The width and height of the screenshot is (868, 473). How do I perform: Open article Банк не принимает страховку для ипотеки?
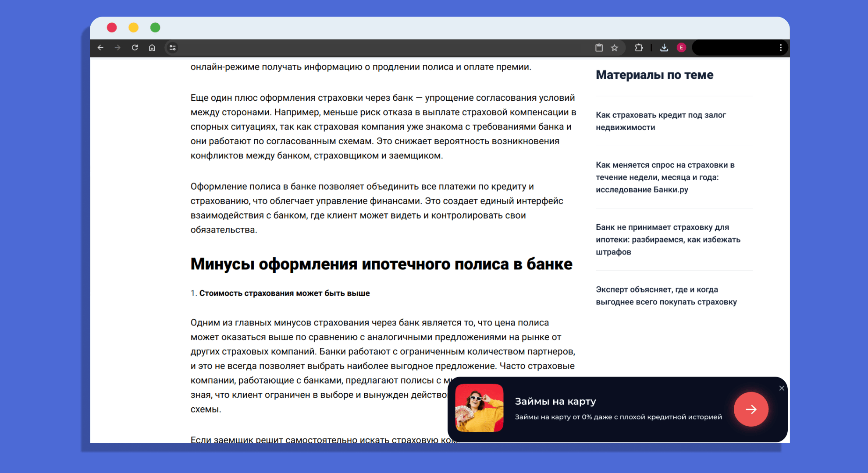(668, 239)
